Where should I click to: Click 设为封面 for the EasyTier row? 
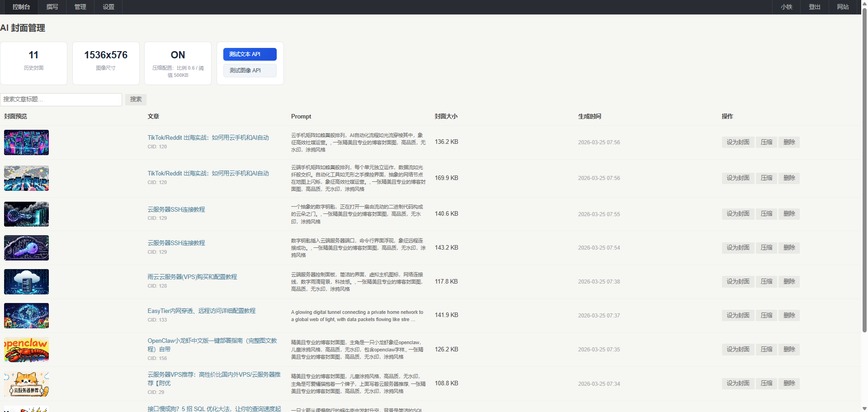pos(738,315)
